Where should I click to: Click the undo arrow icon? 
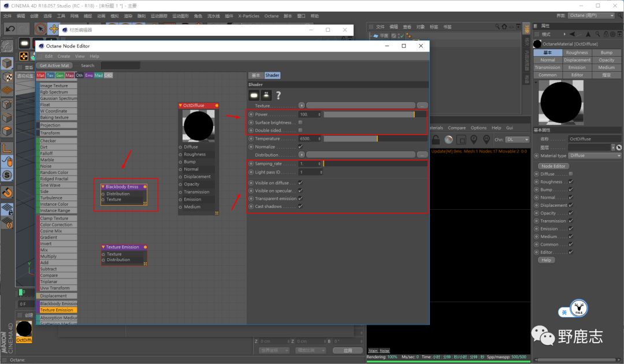10,28
